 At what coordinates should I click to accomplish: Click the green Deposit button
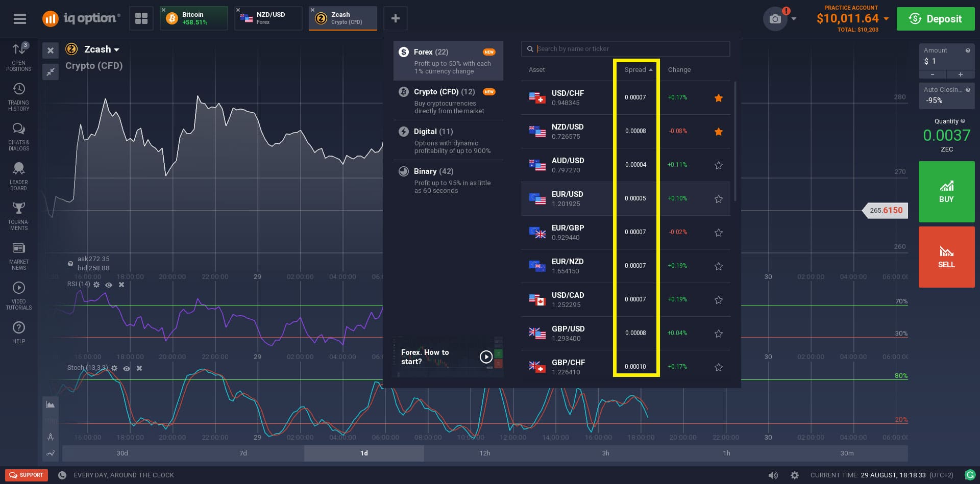(936, 19)
